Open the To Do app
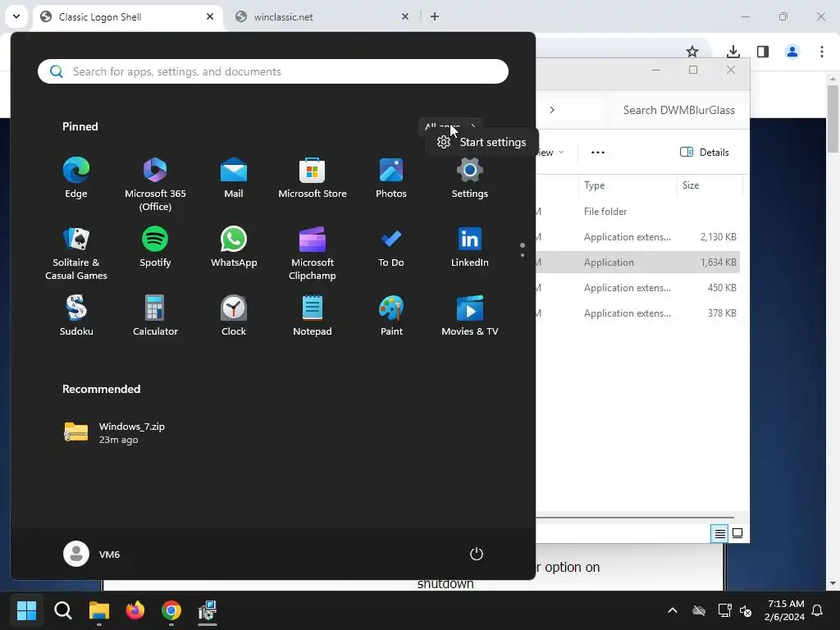The image size is (840, 630). 391,247
